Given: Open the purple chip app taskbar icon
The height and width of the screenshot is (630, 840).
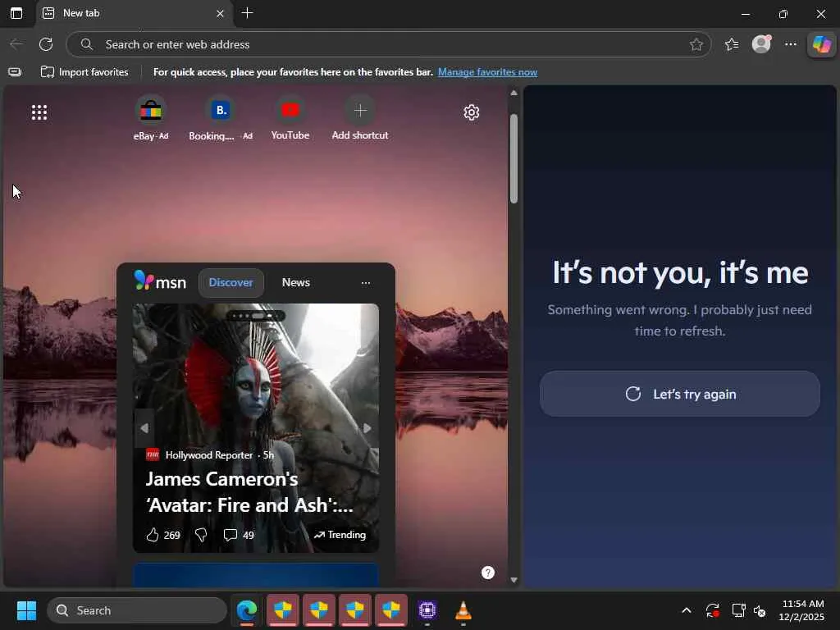Looking at the screenshot, I should [427, 610].
